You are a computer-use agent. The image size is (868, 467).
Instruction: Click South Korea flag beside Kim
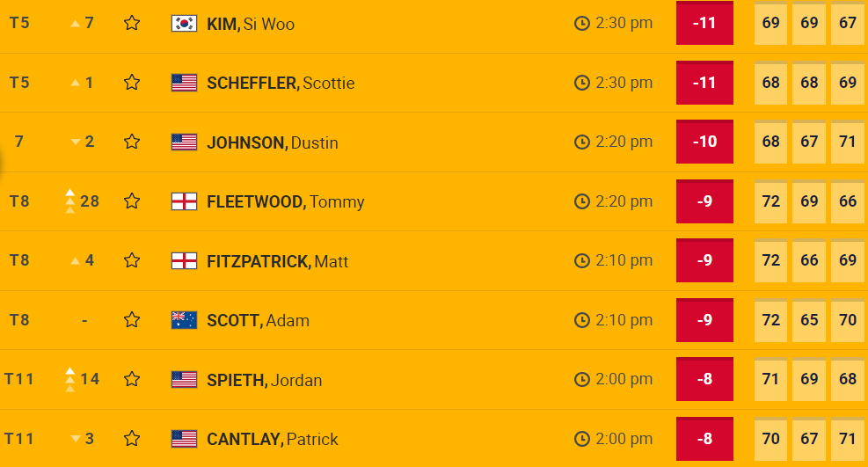click(x=184, y=24)
